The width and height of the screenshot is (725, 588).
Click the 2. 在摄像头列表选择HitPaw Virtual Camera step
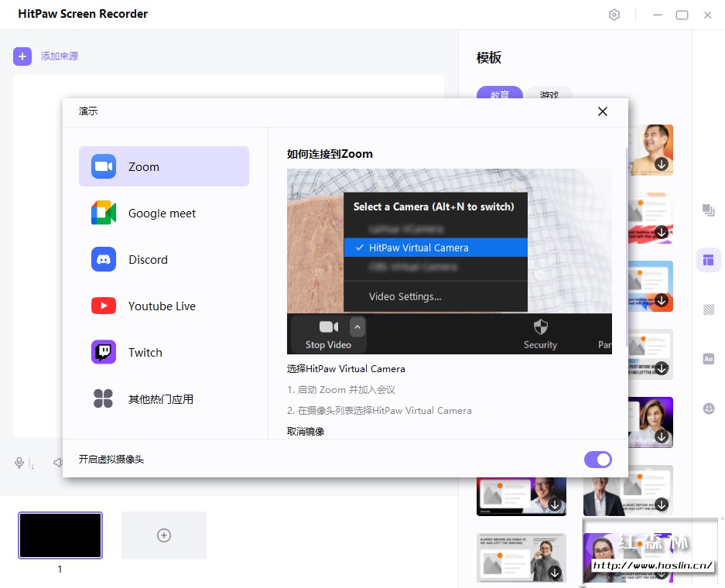coord(379,411)
